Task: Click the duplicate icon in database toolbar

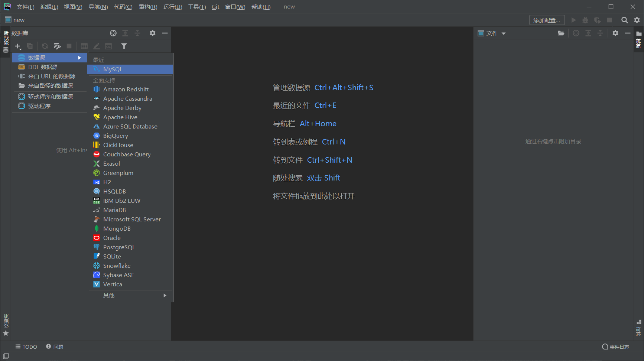Action: coord(30,46)
